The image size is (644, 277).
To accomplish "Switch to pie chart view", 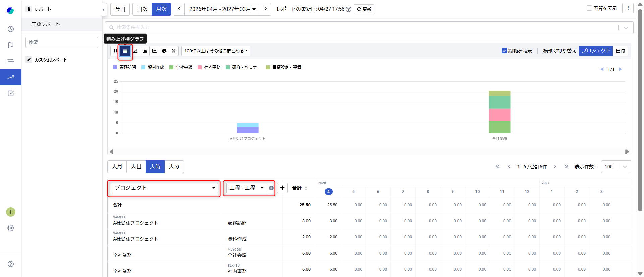I will (164, 51).
